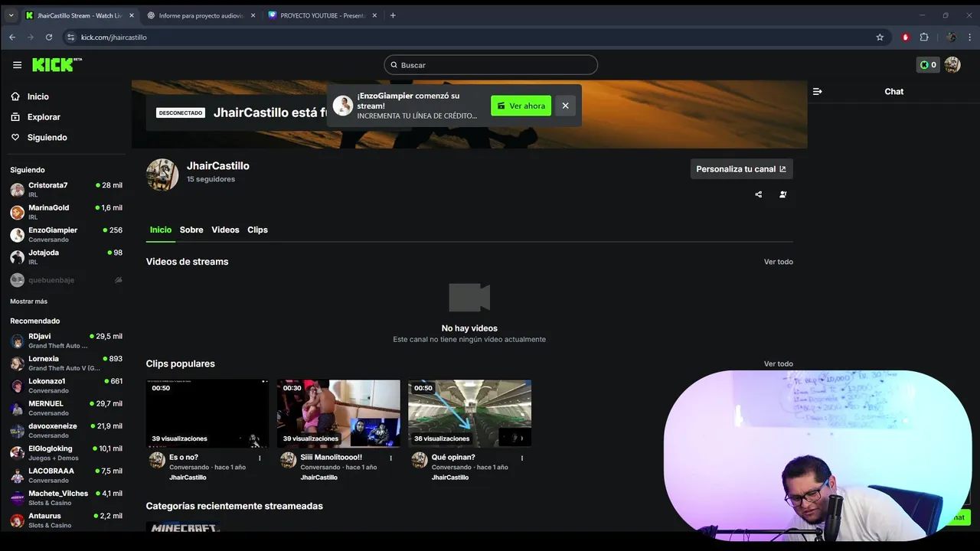980x551 pixels.
Task: Switch to the Inicio channel tab
Action: 161,230
